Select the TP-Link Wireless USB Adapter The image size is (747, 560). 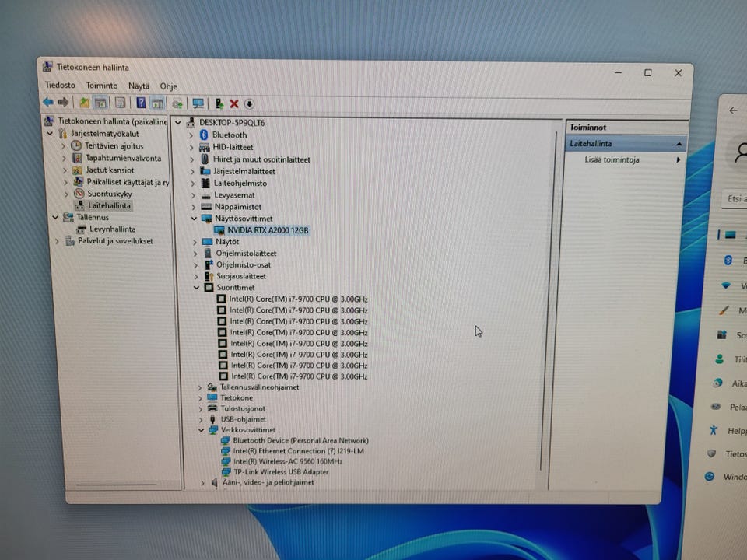(280, 472)
